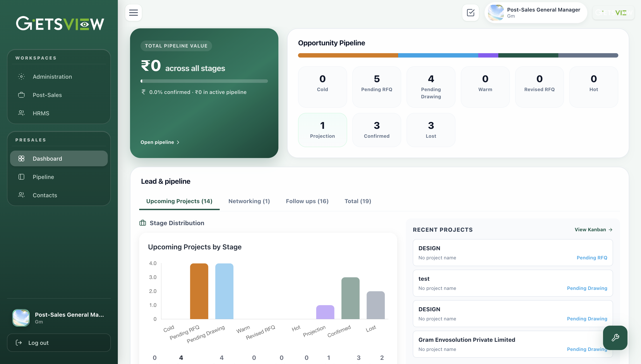The height and width of the screenshot is (364, 641).
Task: Click the HRMS people icon
Action: pyautogui.click(x=21, y=113)
